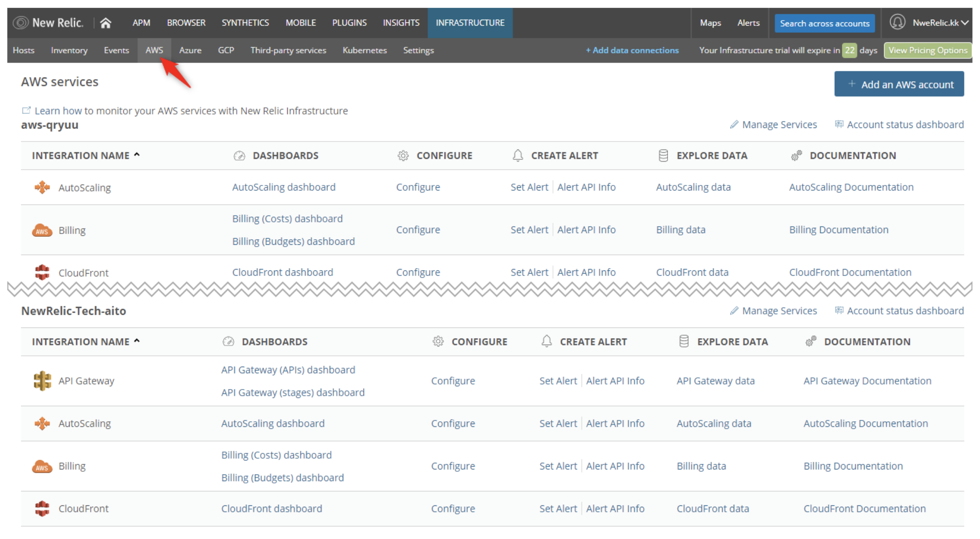Click the New Relic logo
Screen dimensions: 980x539
(x=49, y=22)
